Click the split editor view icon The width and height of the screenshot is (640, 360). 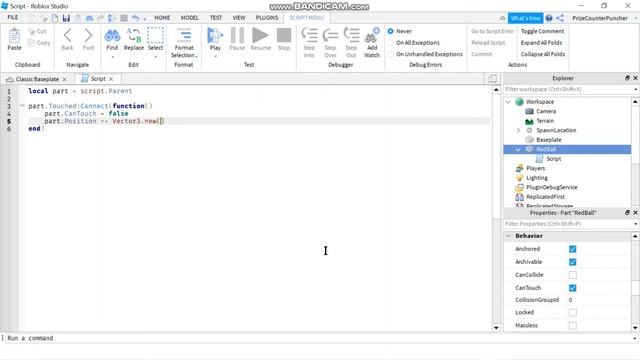[x=493, y=79]
